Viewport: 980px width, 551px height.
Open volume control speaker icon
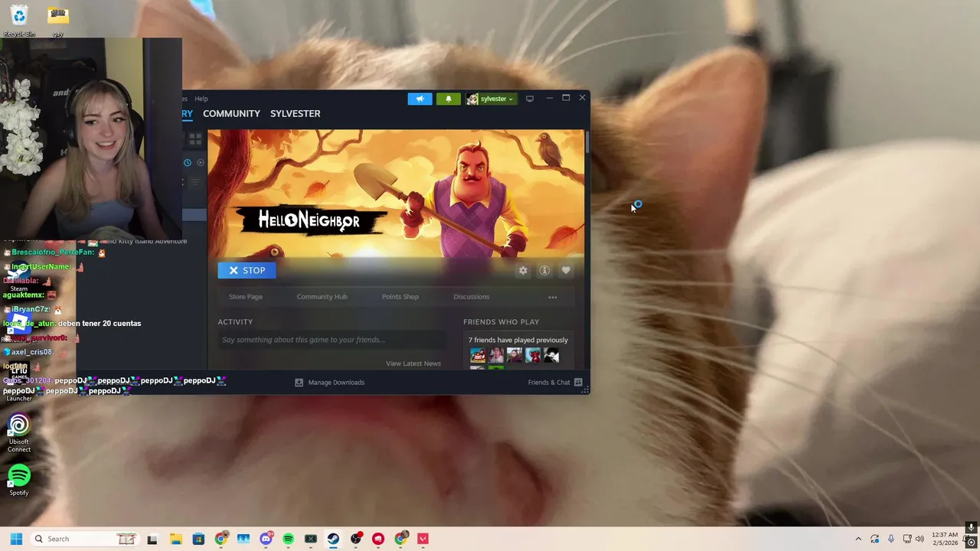click(920, 539)
